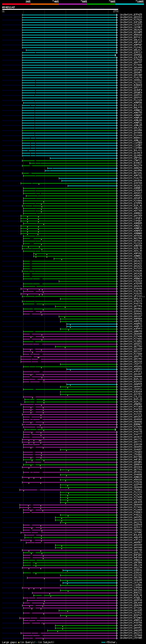This screenshot has height=644, width=146.
Task: Open hit label UniRef100_Q40956
Action: tap(131, 170)
